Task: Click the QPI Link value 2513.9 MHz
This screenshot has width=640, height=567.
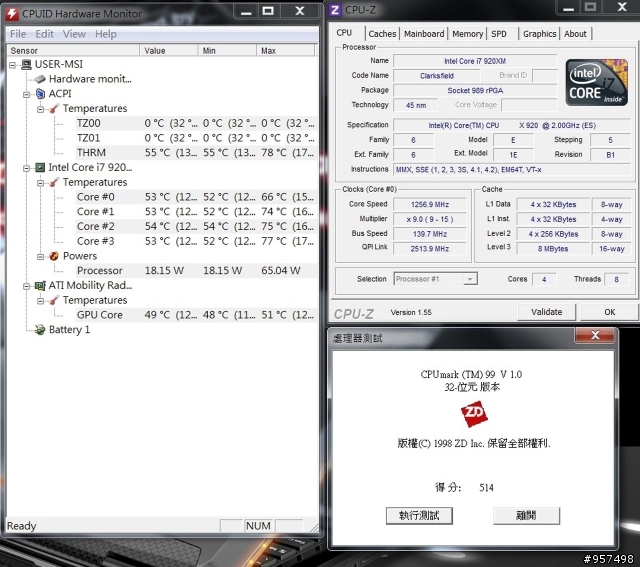Action: pyautogui.click(x=430, y=249)
